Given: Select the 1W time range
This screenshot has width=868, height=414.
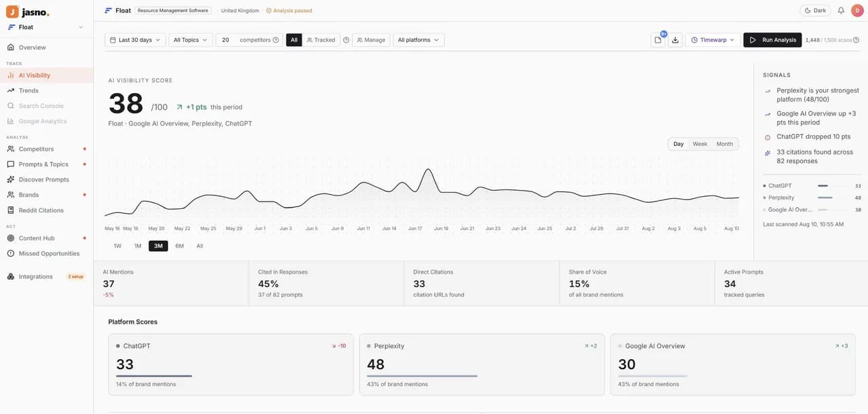Looking at the screenshot, I should pos(117,246).
